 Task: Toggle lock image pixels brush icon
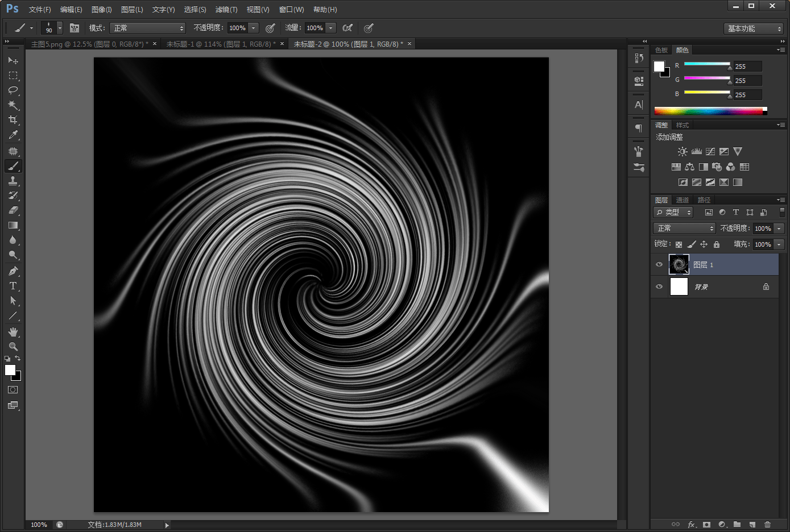pos(691,244)
